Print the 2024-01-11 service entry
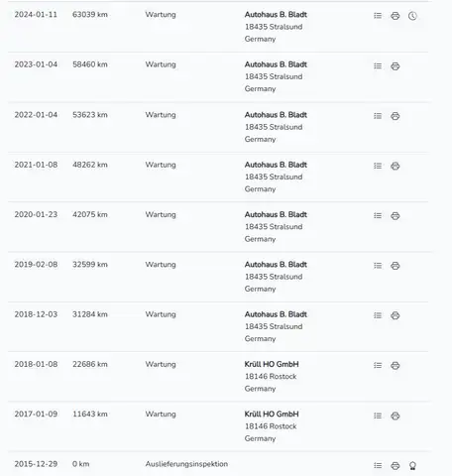The width and height of the screenshot is (452, 476). (x=395, y=16)
